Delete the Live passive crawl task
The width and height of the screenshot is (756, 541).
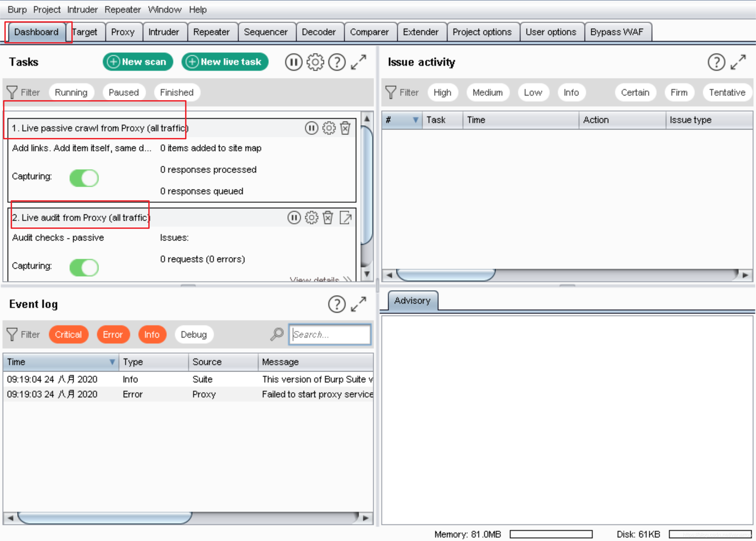345,128
